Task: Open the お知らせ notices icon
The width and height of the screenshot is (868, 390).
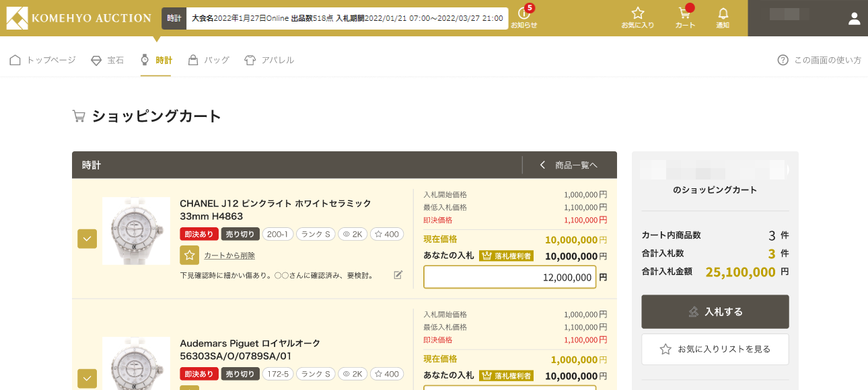Action: [x=524, y=17]
